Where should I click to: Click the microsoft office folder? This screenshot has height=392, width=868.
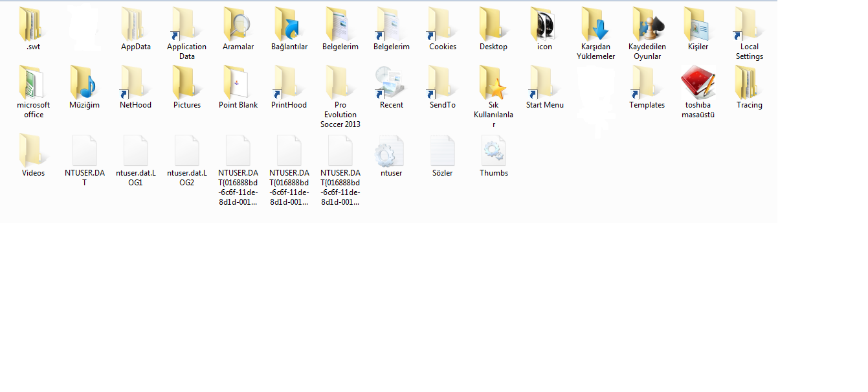coord(33,83)
